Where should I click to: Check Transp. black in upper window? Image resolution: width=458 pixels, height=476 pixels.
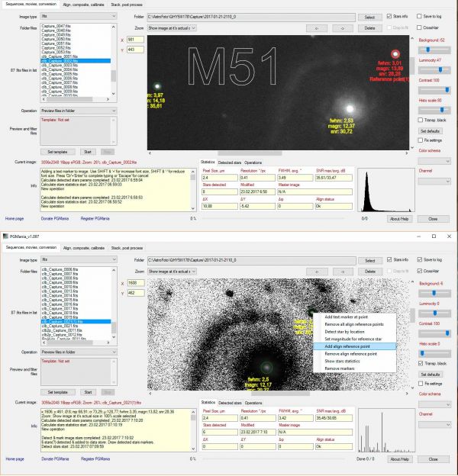(x=421, y=120)
